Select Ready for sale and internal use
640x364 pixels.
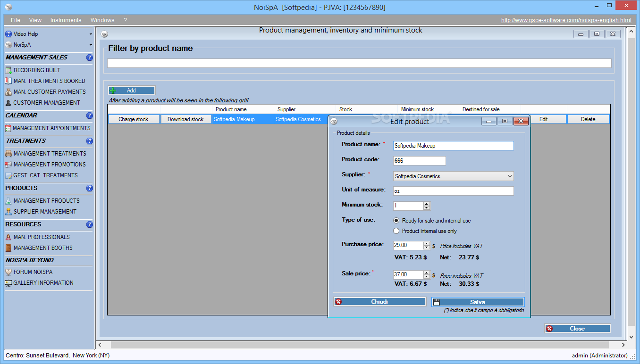click(396, 221)
